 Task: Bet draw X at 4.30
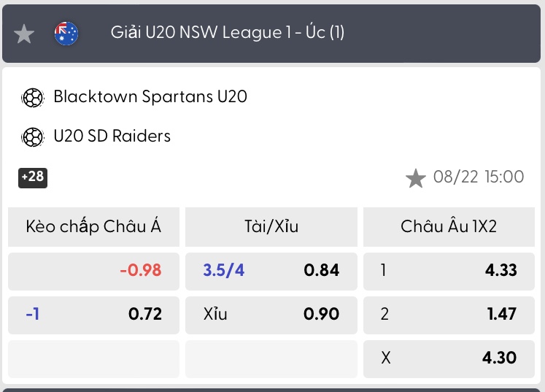tap(449, 359)
